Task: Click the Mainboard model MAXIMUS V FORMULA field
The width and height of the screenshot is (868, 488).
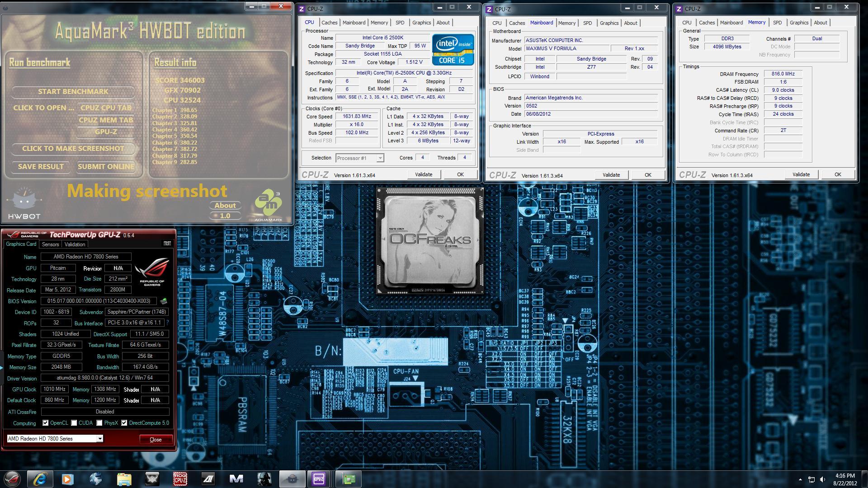Action: [566, 48]
